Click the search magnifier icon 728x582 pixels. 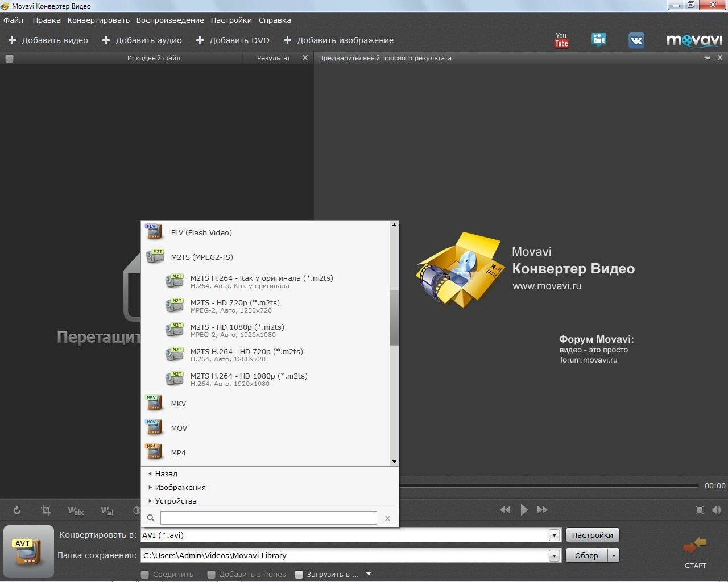click(151, 518)
